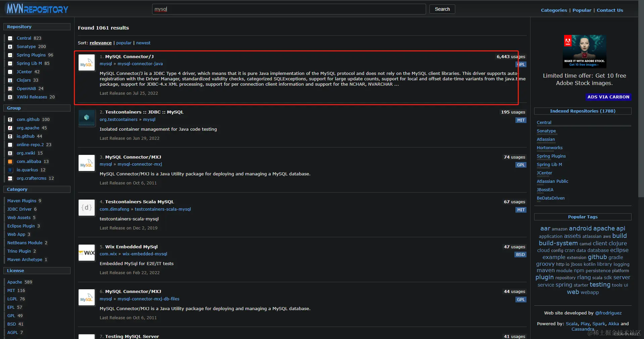Click ADS VIA CARBON button
Screen dimensions: 644x339
pos(608,97)
